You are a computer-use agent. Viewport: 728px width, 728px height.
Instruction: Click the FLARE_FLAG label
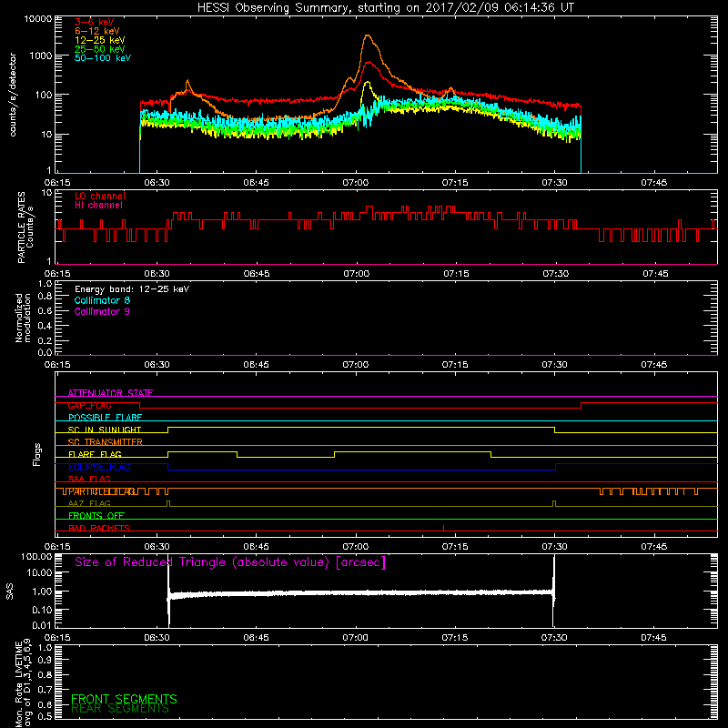(95, 454)
